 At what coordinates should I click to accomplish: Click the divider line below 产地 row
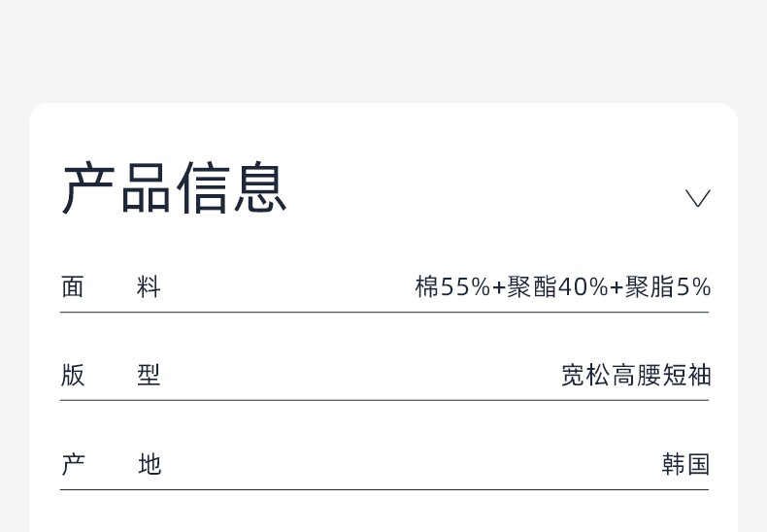click(383, 490)
